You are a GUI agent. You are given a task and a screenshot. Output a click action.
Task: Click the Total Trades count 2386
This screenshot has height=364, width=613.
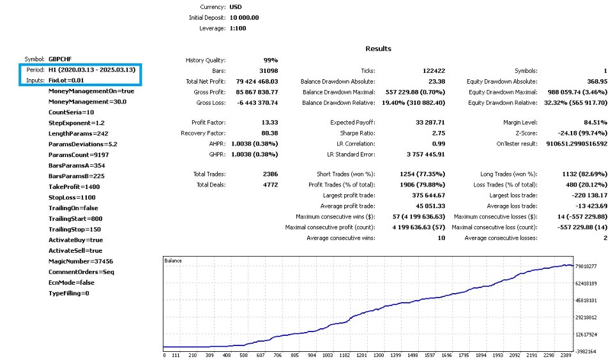(x=270, y=174)
